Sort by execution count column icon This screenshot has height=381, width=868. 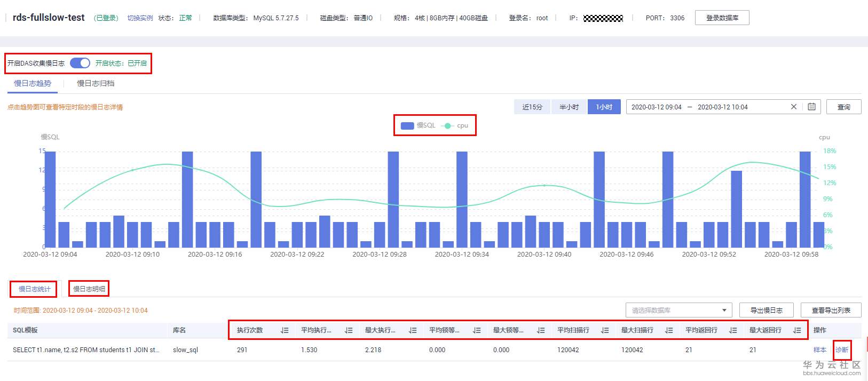pos(285,330)
